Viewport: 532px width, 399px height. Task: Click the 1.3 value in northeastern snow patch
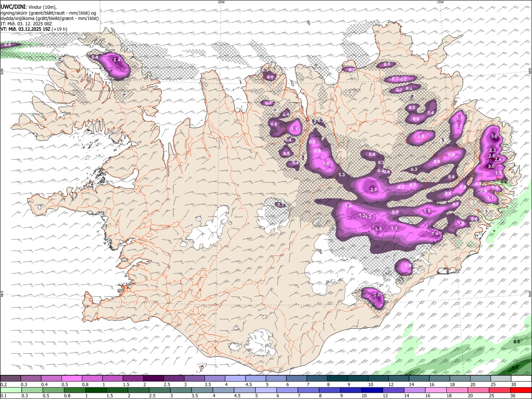(459, 118)
